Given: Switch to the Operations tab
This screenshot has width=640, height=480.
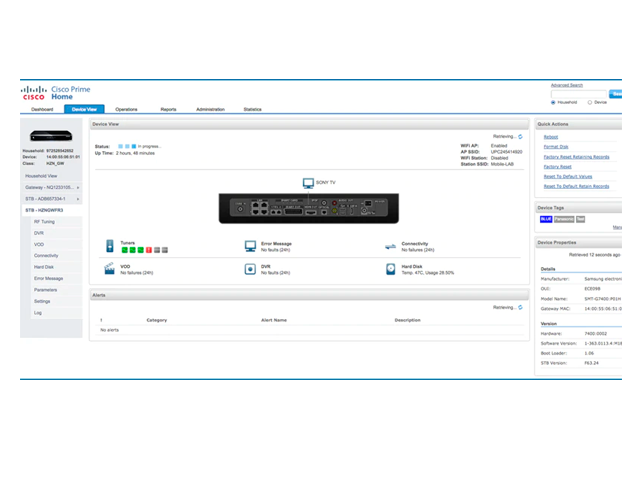Looking at the screenshot, I should click(126, 109).
